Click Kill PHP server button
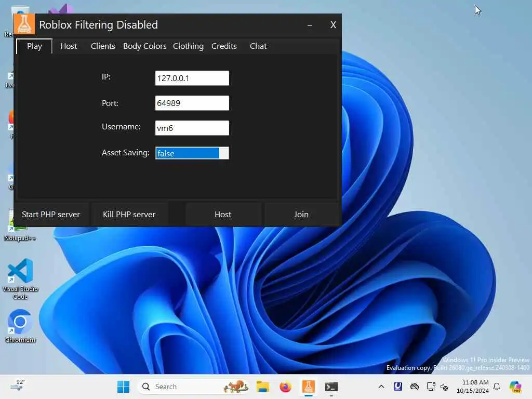Image resolution: width=532 pixels, height=399 pixels. [129, 215]
